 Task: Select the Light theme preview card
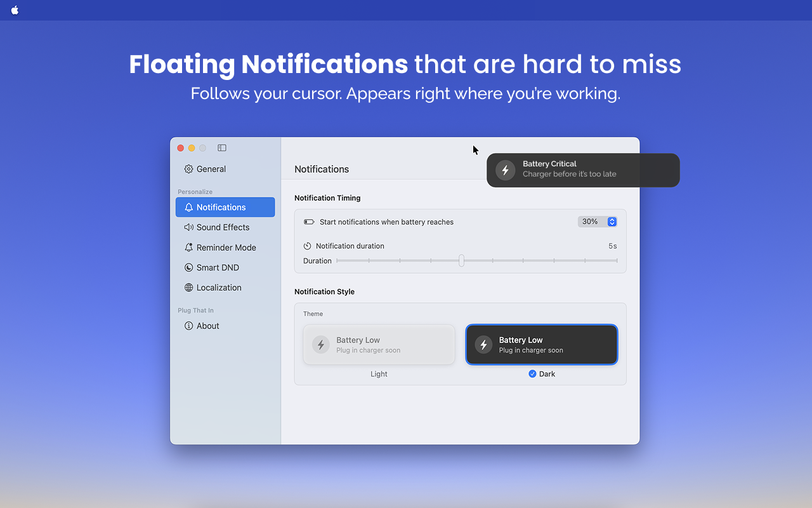click(x=379, y=344)
